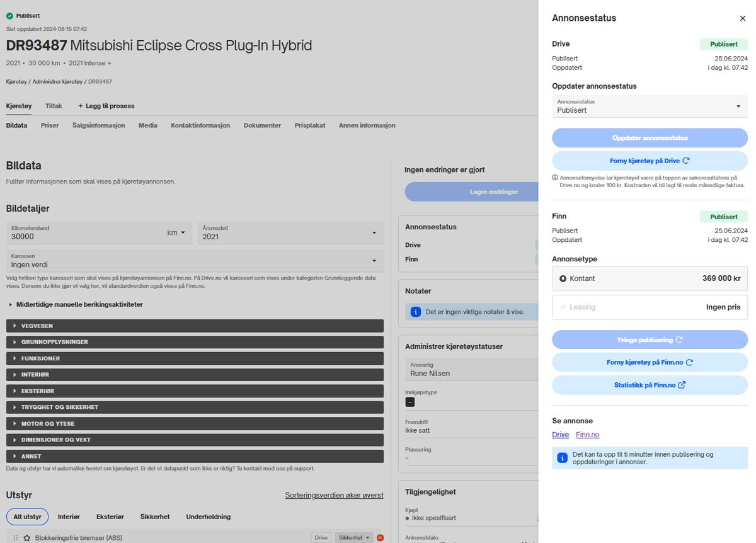Select the Kontant ad type radio button
This screenshot has height=543, width=756.
(563, 278)
